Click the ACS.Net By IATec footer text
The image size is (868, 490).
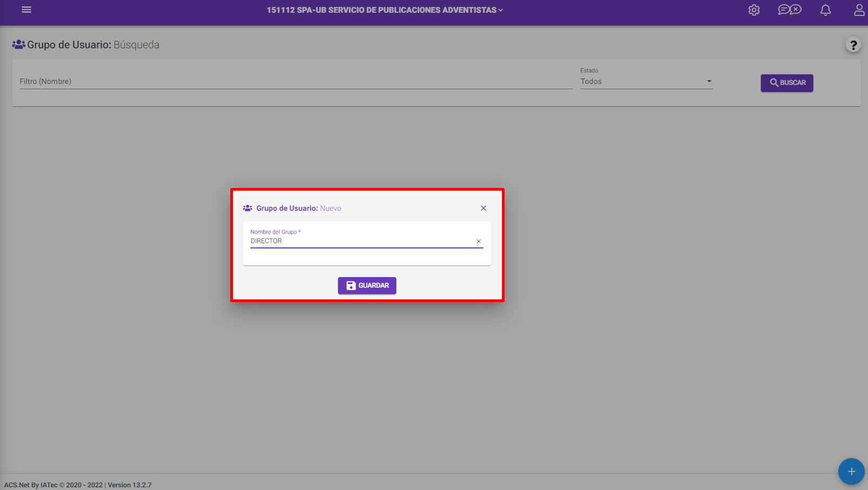78,485
